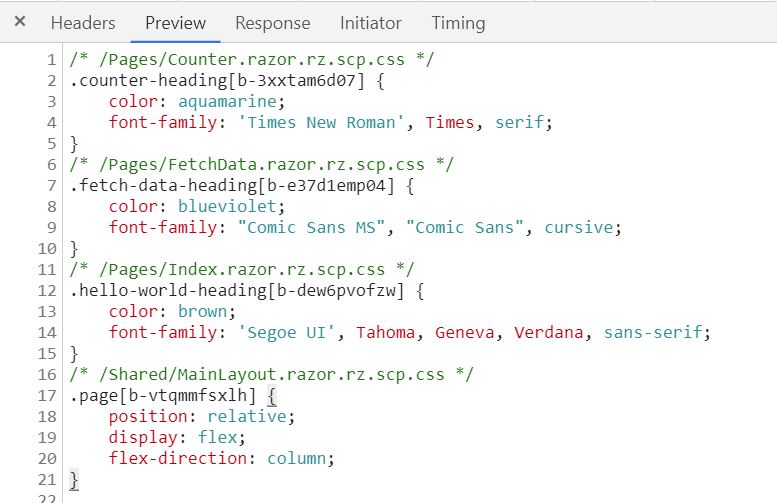Click the "Comic Sans" font value

[464, 227]
